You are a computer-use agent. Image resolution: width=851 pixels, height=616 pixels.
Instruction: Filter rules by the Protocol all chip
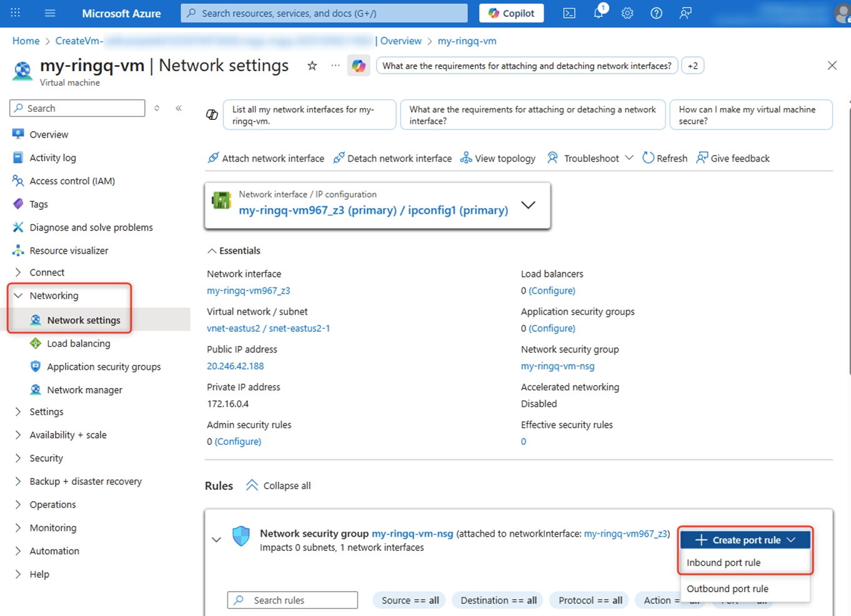588,600
